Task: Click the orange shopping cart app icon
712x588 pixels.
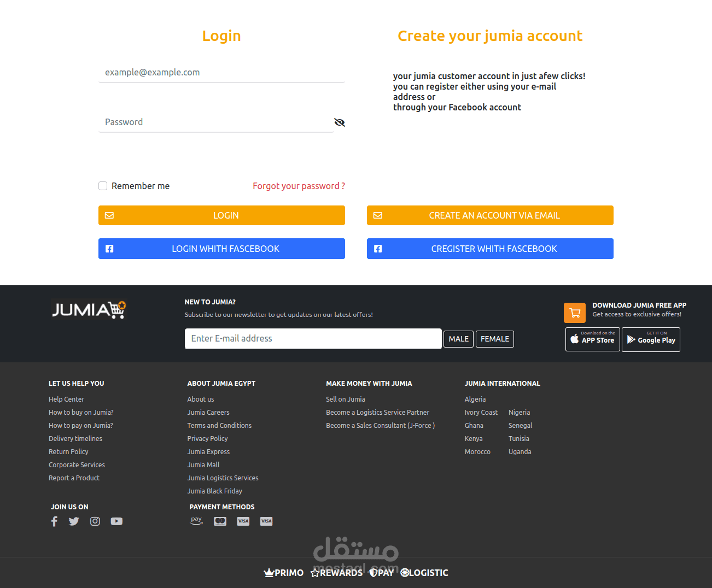Action: [575, 313]
